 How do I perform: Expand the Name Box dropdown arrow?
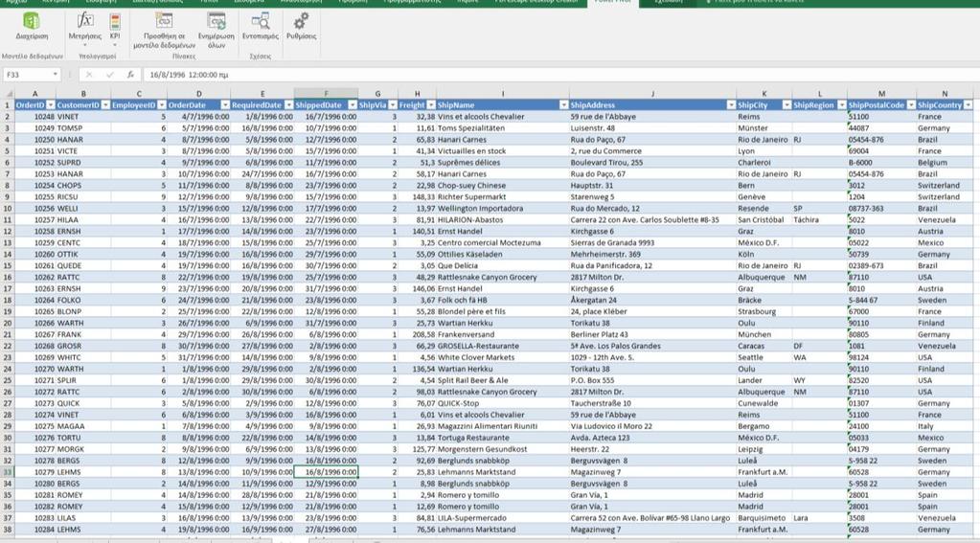pyautogui.click(x=55, y=75)
